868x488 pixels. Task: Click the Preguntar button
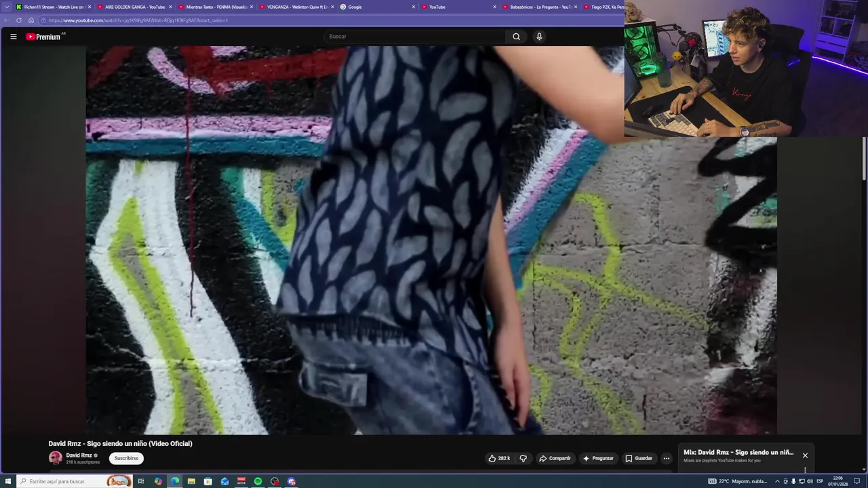(598, 458)
